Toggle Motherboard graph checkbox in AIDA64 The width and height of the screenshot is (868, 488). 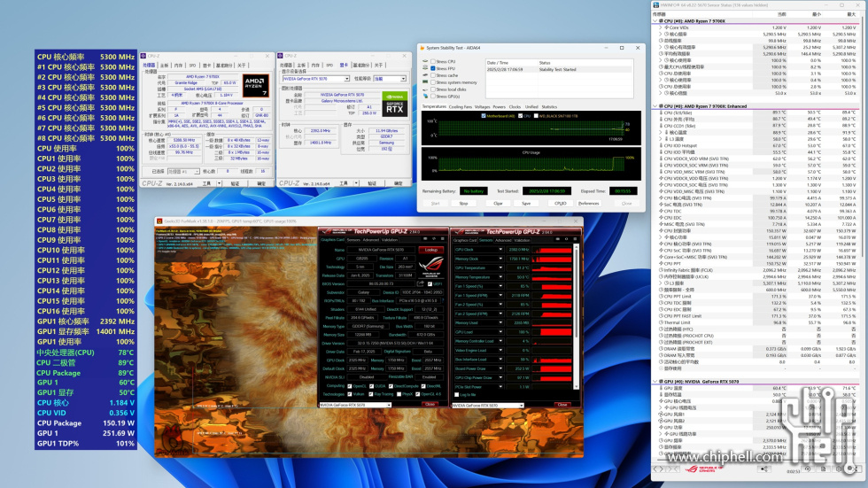[484, 116]
